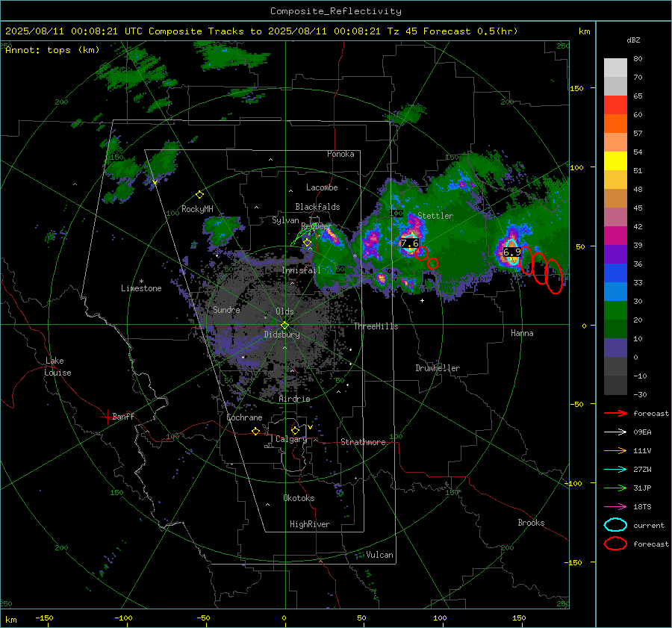Click the blue swatch between 36 and 33 dBZ

615,273
